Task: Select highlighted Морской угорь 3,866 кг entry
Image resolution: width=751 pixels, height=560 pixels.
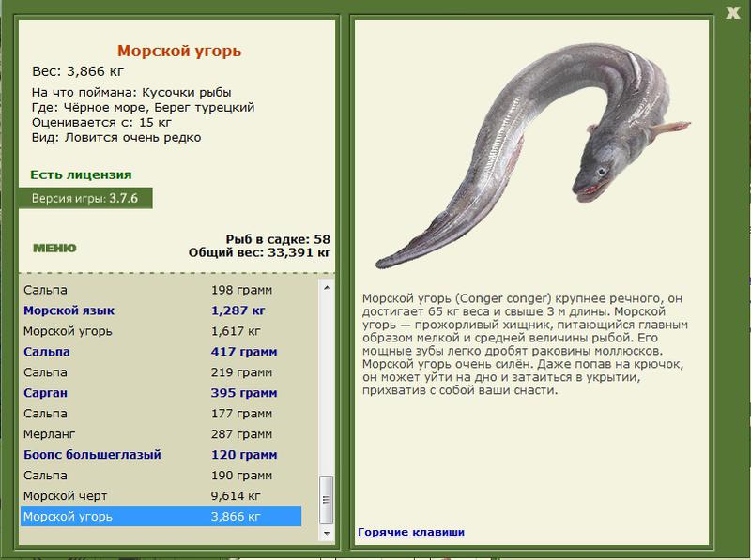Action: (161, 517)
